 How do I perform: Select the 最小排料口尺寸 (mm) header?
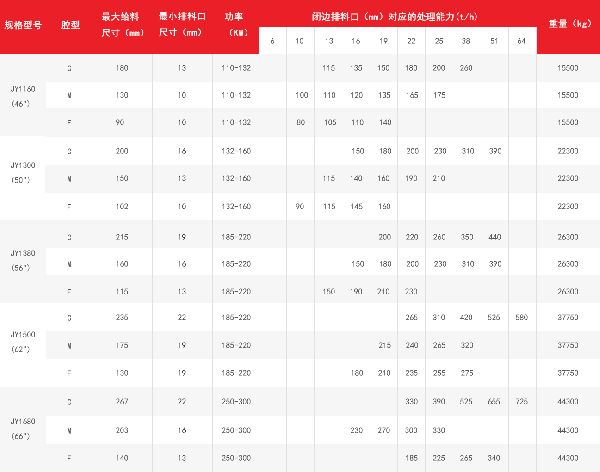tap(182, 24)
